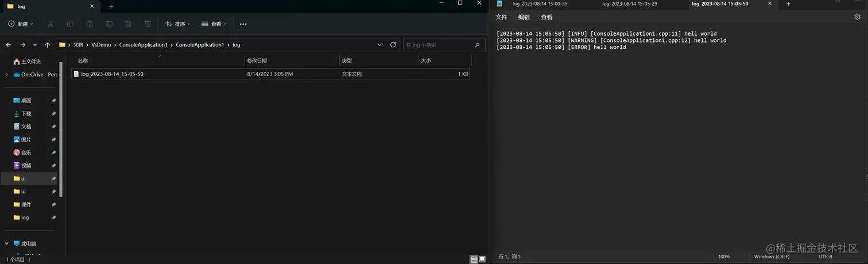Open 主文件夹 (Home) in the navigation pane
The width and height of the screenshot is (868, 264).
[32, 62]
